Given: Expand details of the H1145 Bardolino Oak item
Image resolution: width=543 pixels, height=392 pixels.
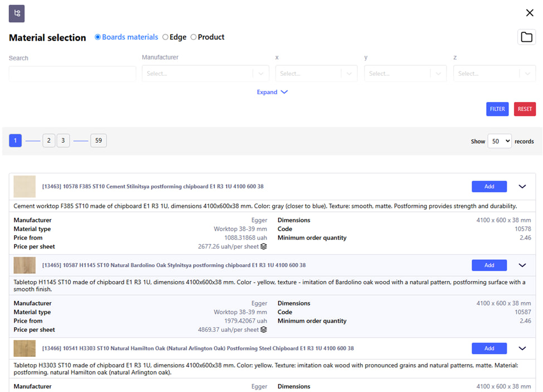Looking at the screenshot, I should pos(522,265).
